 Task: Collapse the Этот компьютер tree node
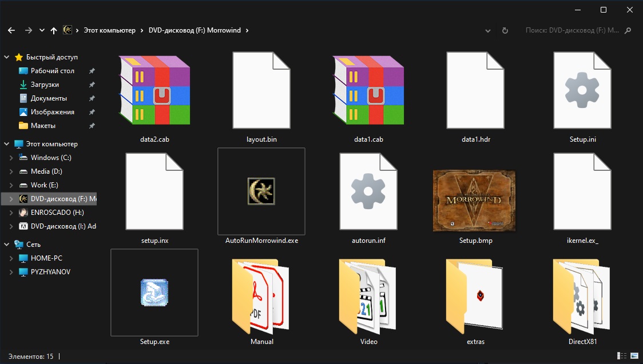[6, 144]
